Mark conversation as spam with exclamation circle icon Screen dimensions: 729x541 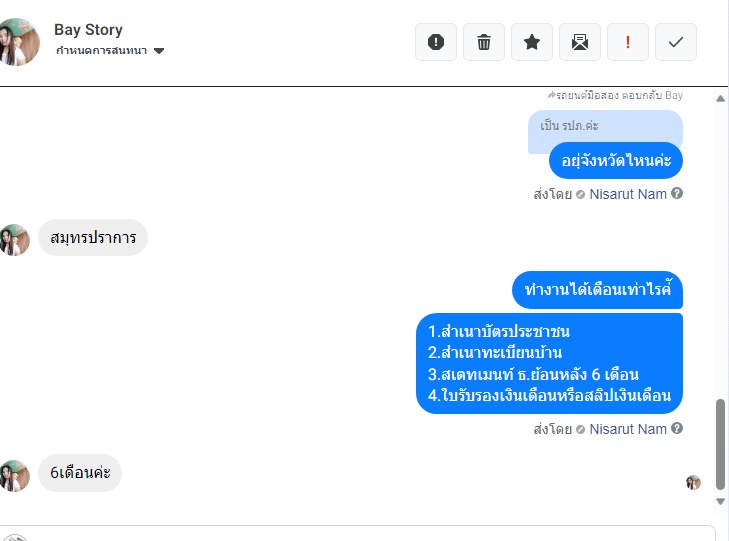[436, 42]
